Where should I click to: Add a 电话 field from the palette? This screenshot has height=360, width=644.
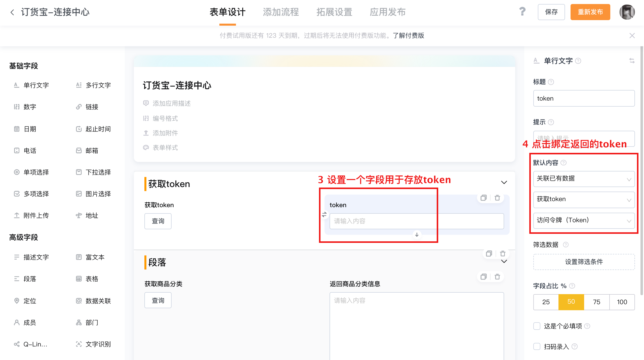(x=25, y=151)
